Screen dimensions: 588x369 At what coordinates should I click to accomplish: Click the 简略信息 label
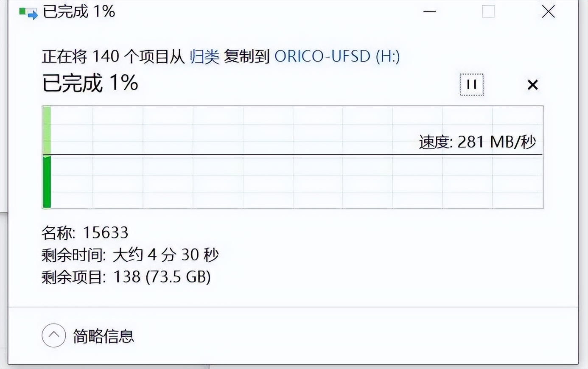pyautogui.click(x=104, y=336)
